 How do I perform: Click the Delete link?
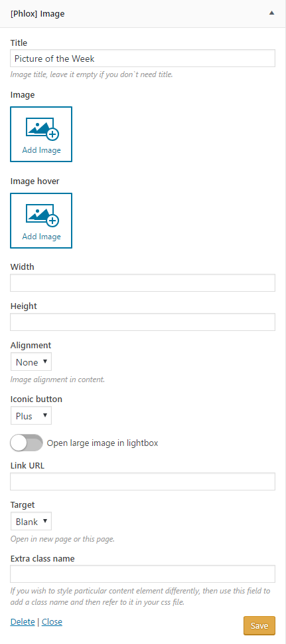[23, 622]
